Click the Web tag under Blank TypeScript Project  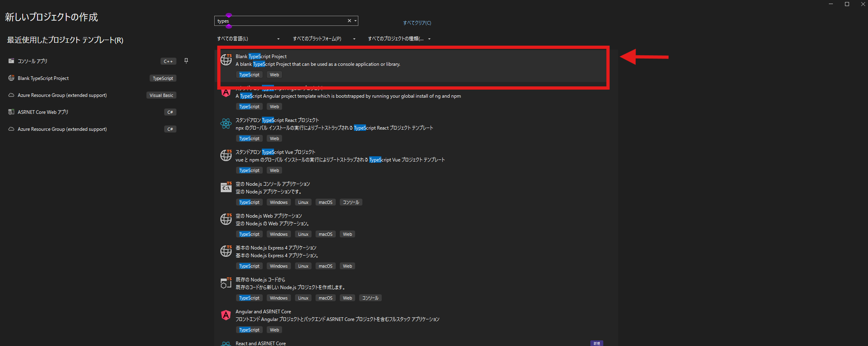pyautogui.click(x=274, y=75)
